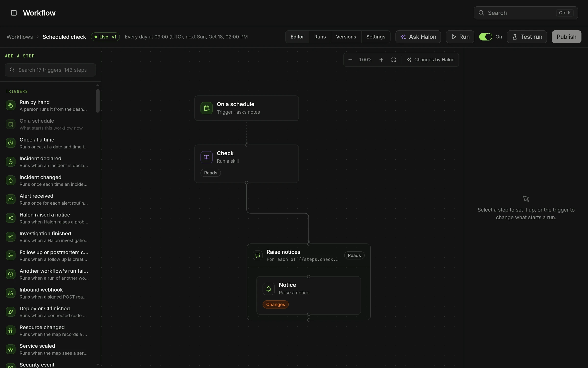Switch to the Editor tab
The width and height of the screenshot is (588, 368).
coord(297,37)
